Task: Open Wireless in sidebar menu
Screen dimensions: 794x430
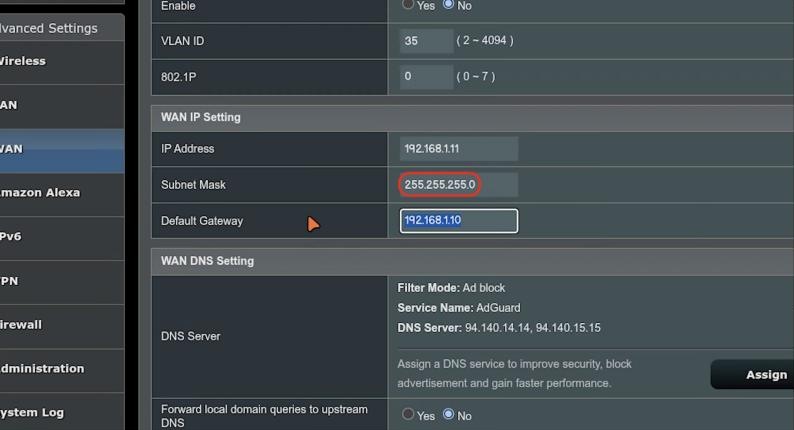Action: pyautogui.click(x=62, y=62)
